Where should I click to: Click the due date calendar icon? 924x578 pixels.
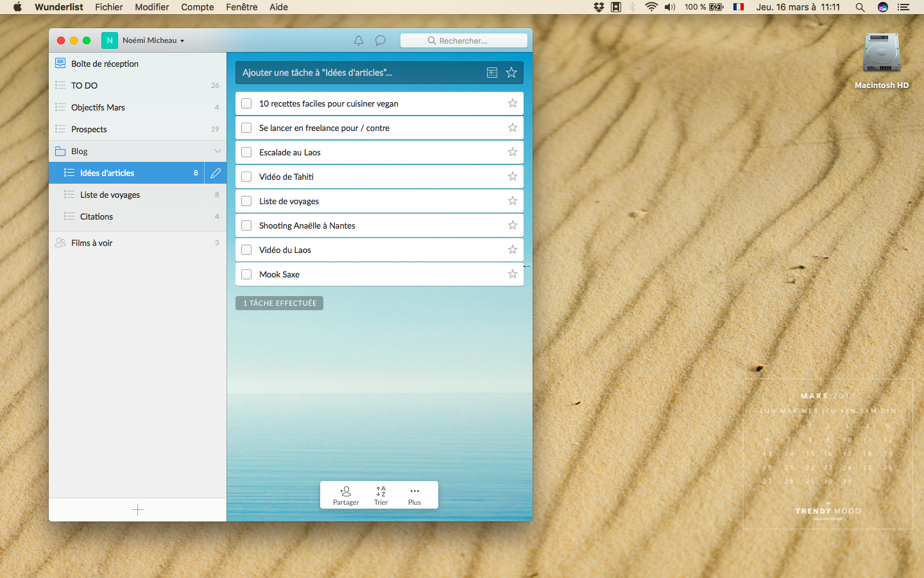pos(492,73)
